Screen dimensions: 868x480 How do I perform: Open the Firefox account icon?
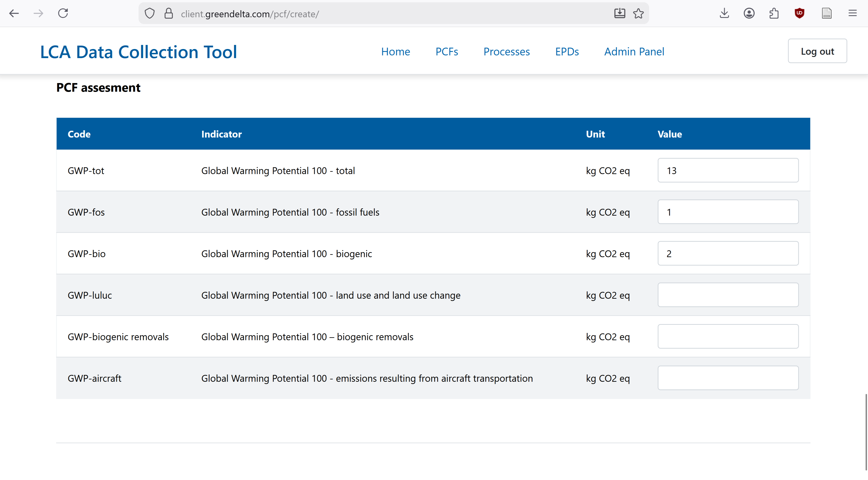tap(749, 13)
